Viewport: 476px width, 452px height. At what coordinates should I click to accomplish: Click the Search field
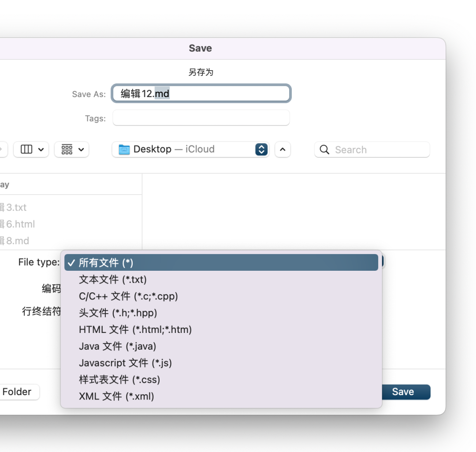(x=372, y=149)
